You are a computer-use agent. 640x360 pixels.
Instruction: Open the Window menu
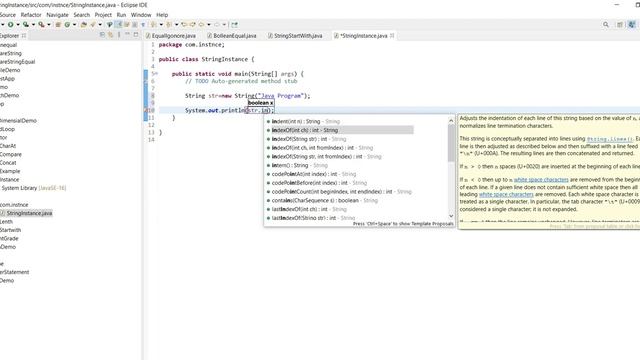[141, 15]
